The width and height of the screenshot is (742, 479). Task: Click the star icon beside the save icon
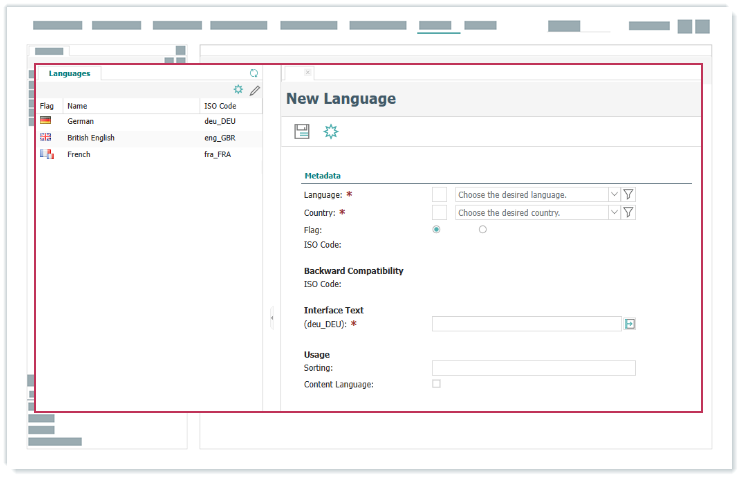(331, 131)
